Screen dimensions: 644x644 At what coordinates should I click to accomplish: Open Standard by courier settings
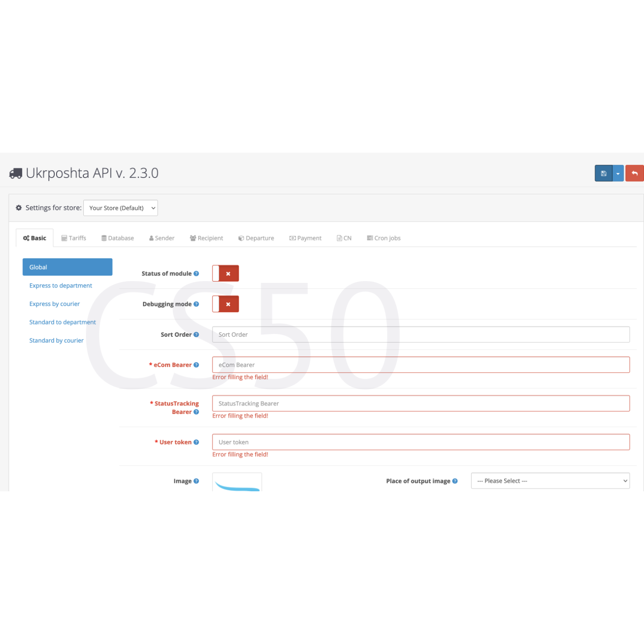pos(57,341)
